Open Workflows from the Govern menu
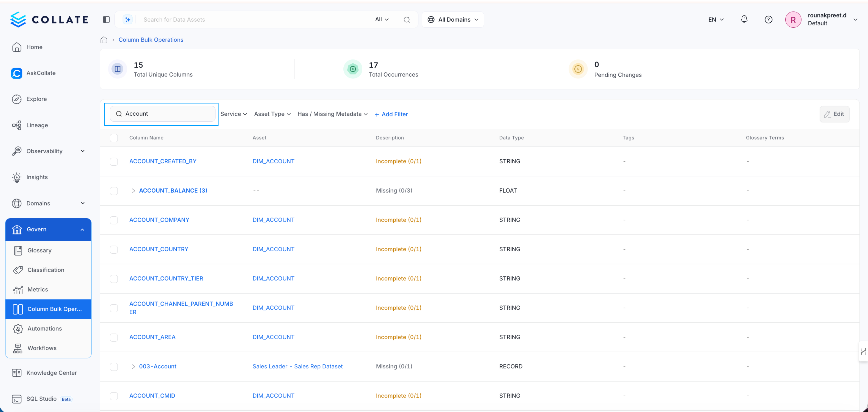 point(42,348)
